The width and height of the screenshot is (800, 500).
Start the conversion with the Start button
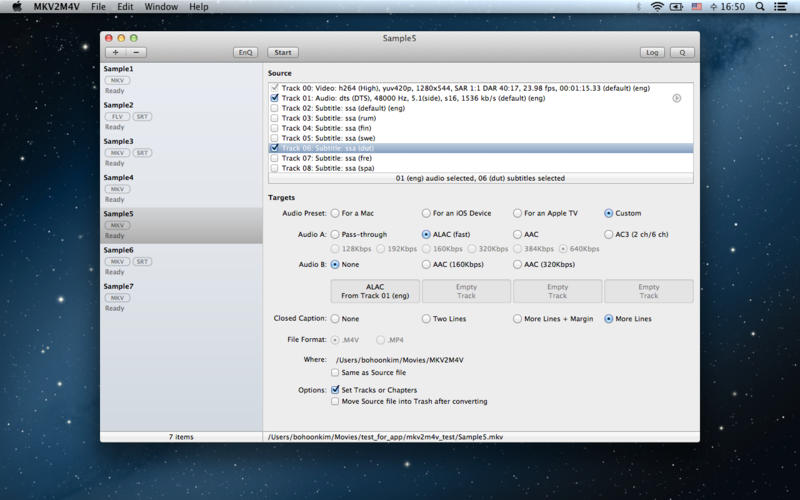(x=283, y=53)
